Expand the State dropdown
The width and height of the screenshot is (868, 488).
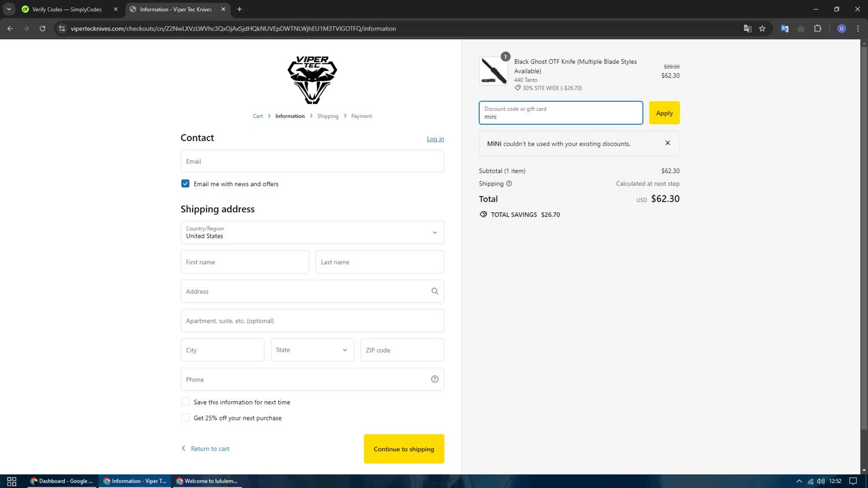pyautogui.click(x=312, y=350)
